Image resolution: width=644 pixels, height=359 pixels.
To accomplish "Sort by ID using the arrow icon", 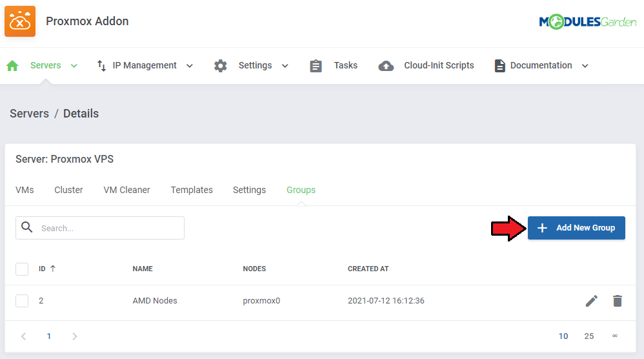I will click(x=52, y=269).
